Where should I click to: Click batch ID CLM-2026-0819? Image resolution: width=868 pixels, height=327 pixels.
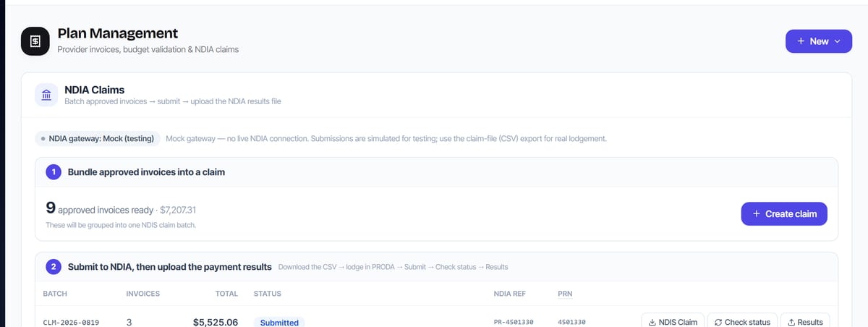[x=71, y=322]
